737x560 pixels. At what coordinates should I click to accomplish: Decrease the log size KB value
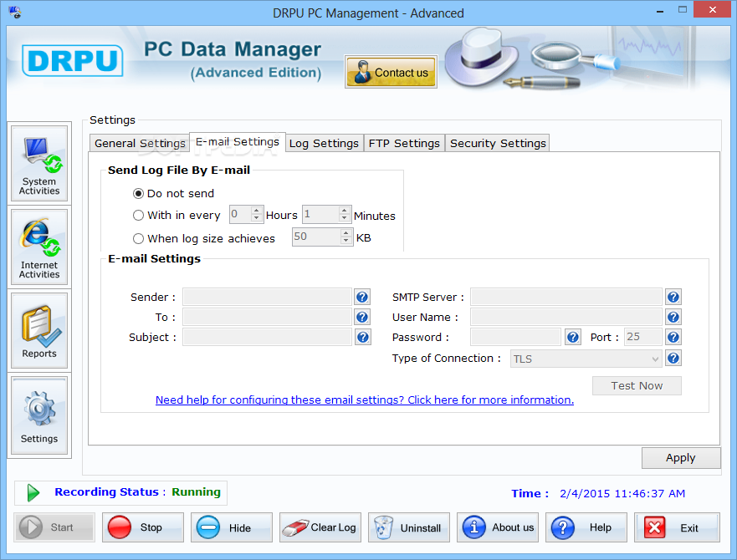[x=346, y=241]
